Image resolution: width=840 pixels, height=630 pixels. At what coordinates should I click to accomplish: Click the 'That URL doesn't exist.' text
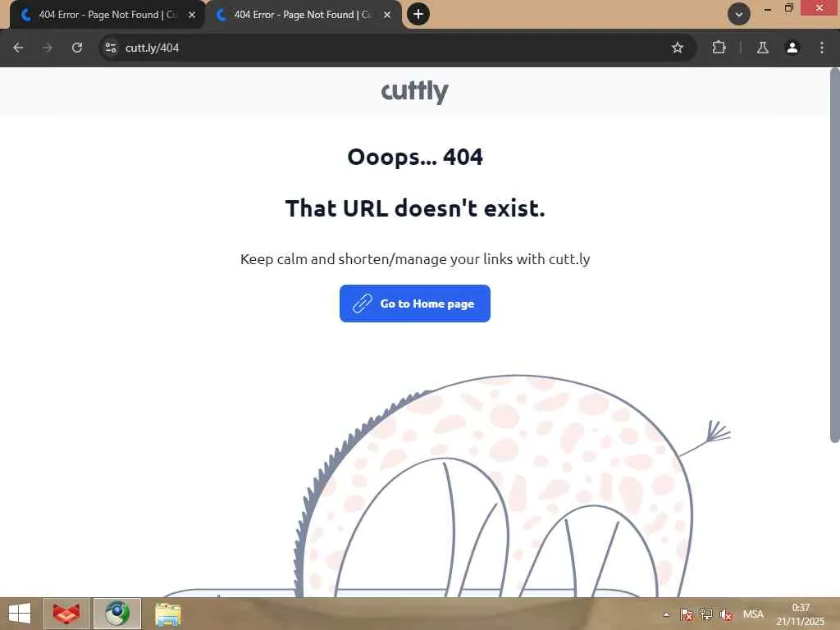point(414,208)
